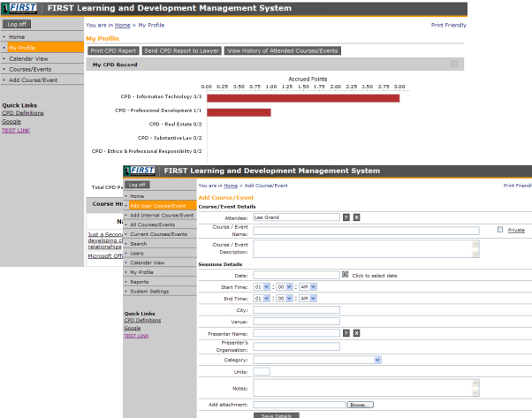The image size is (532, 418).
Task: Click the Attendee field containing Lee Grand
Action: pos(297,217)
